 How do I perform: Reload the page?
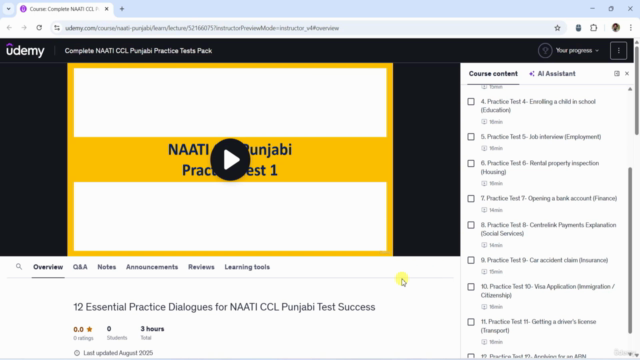pos(39,28)
